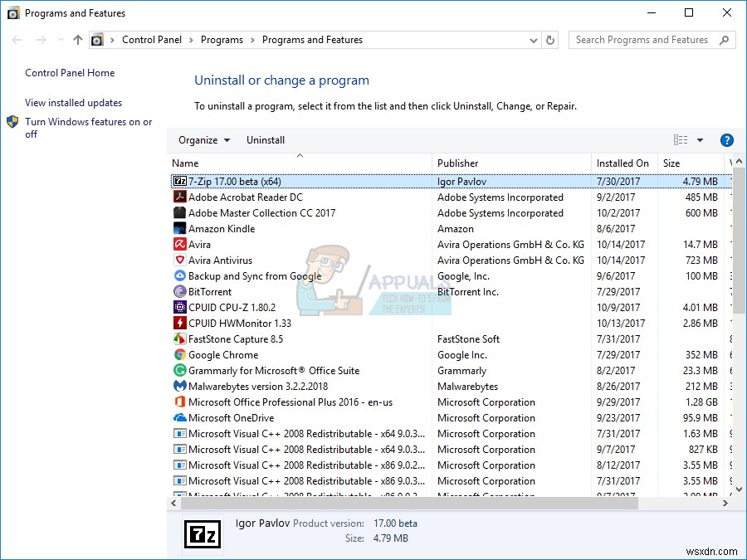Click the 1.28 GB size cell
The width and height of the screenshot is (747, 560).
(x=701, y=402)
